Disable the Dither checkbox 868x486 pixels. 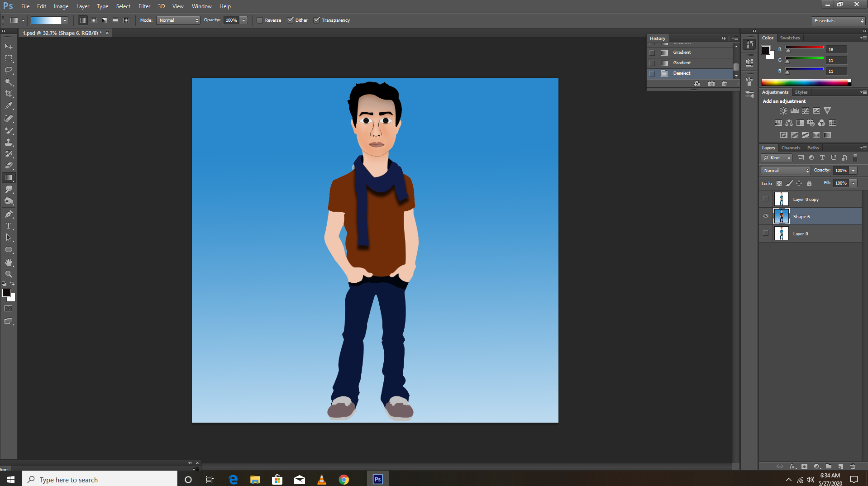291,20
